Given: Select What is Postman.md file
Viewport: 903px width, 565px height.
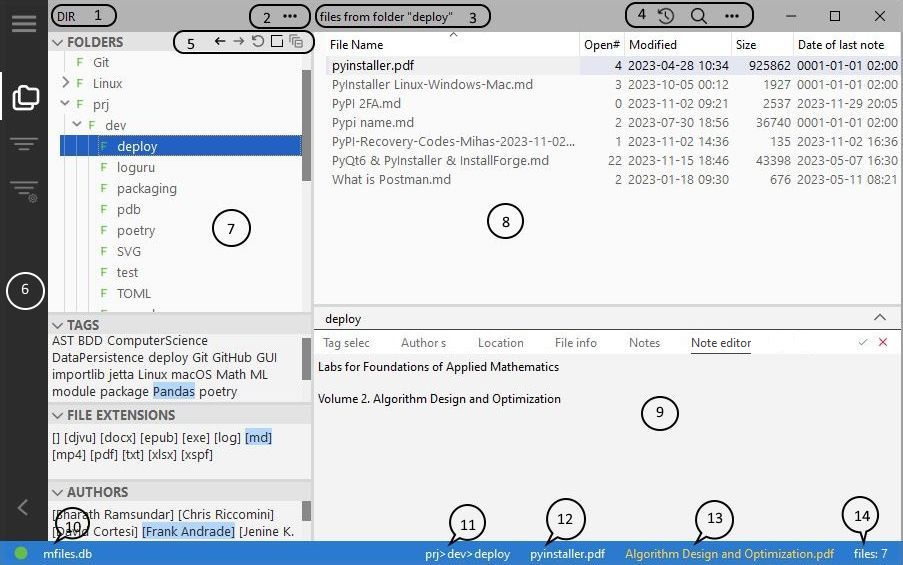Looking at the screenshot, I should pyautogui.click(x=391, y=180).
